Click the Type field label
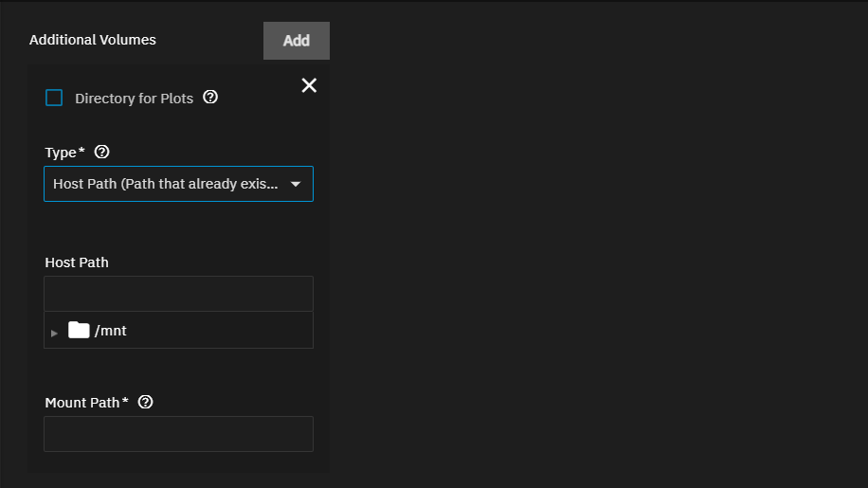Screen dimensions: 868x488 (x=61, y=153)
